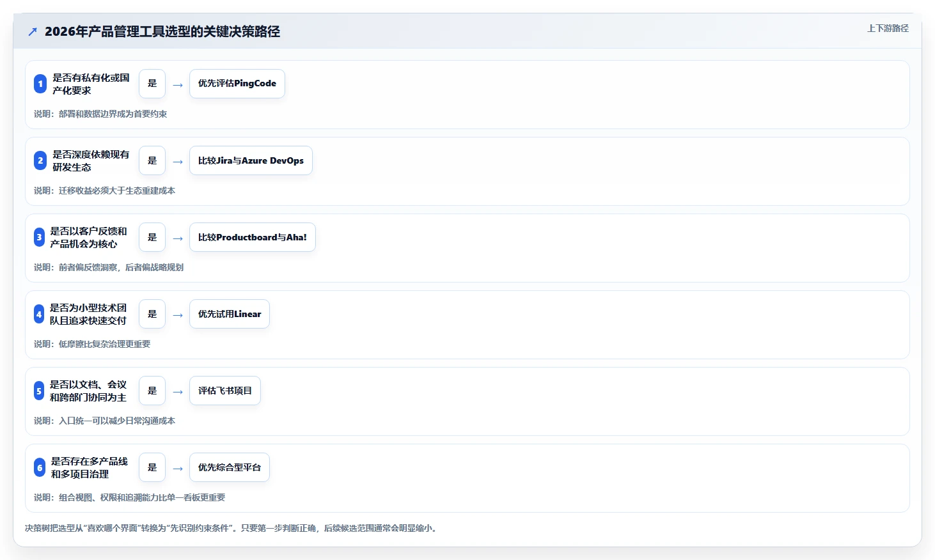Select 是 for 是否以文档、会议和跨部门协同为主
The image size is (935, 560).
(152, 391)
